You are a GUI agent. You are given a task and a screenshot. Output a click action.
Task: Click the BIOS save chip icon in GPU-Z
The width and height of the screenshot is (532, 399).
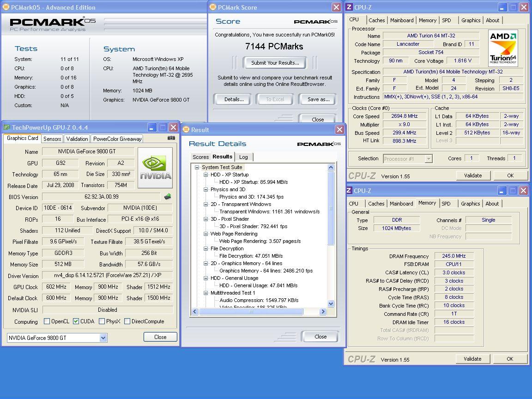tap(168, 196)
